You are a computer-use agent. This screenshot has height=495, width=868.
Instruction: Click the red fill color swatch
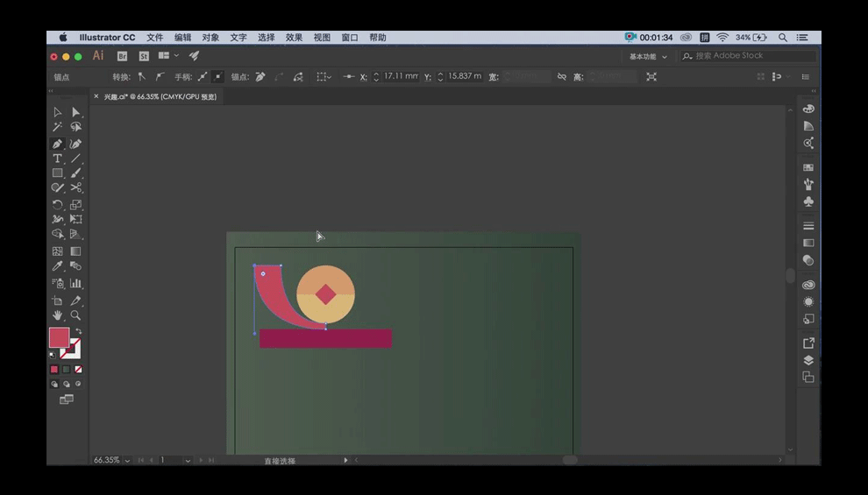58,338
